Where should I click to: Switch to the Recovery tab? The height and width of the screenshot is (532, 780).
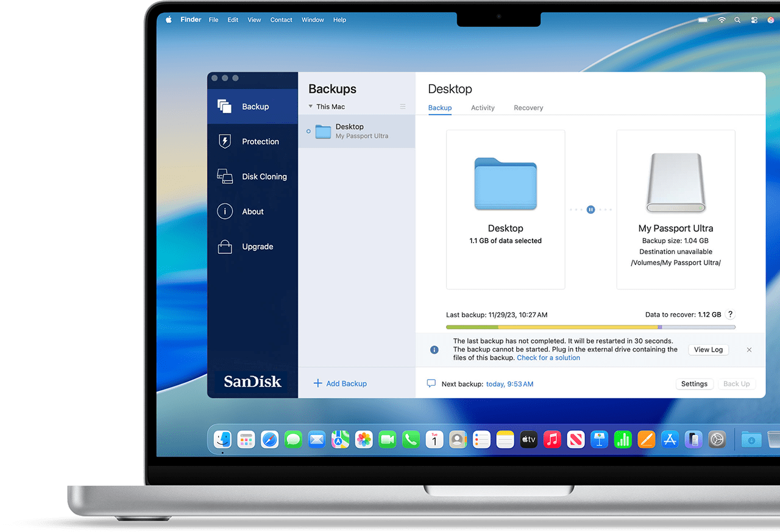(528, 108)
